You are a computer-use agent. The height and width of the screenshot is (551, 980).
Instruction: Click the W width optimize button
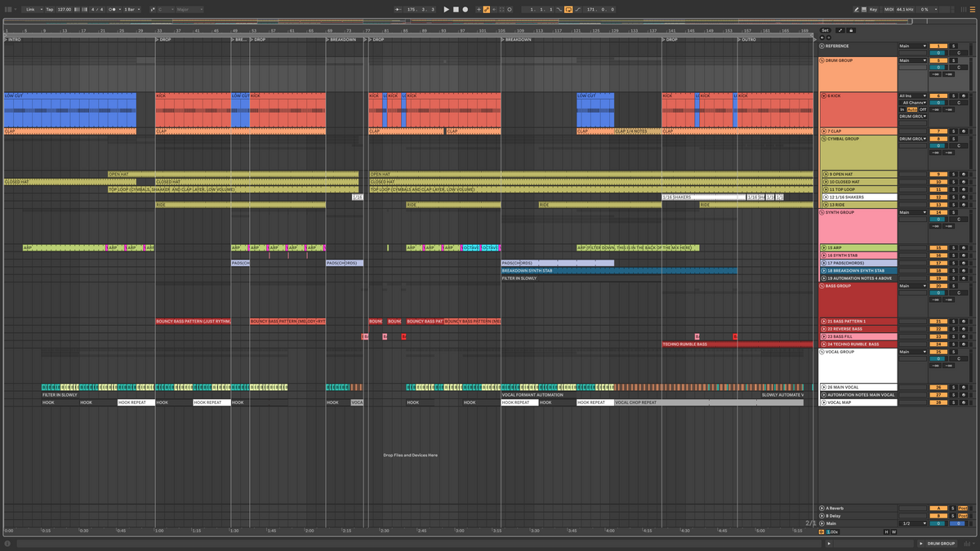(x=893, y=531)
